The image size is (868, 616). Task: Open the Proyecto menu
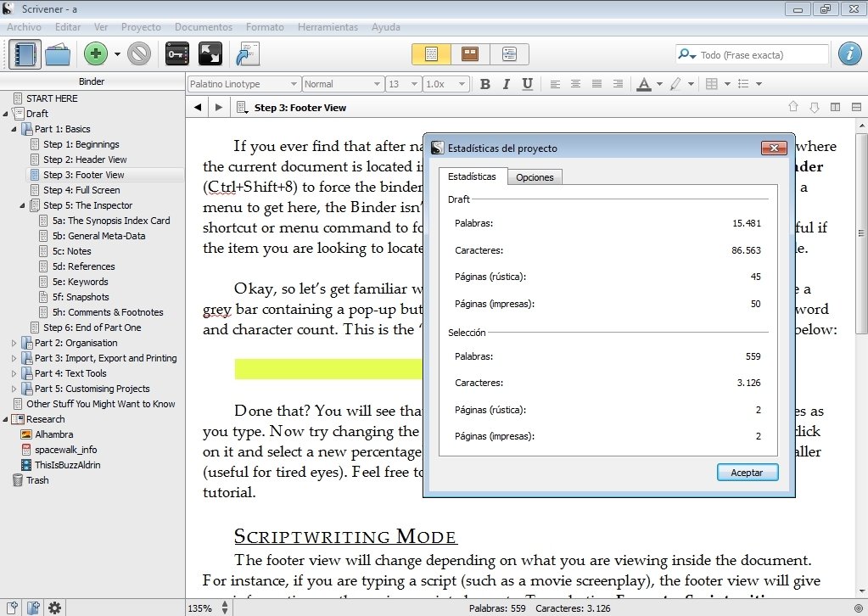[x=141, y=27]
